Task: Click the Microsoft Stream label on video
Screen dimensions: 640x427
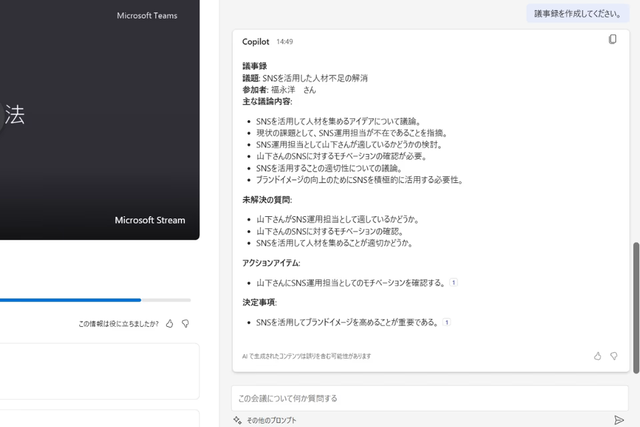Action: (x=150, y=220)
